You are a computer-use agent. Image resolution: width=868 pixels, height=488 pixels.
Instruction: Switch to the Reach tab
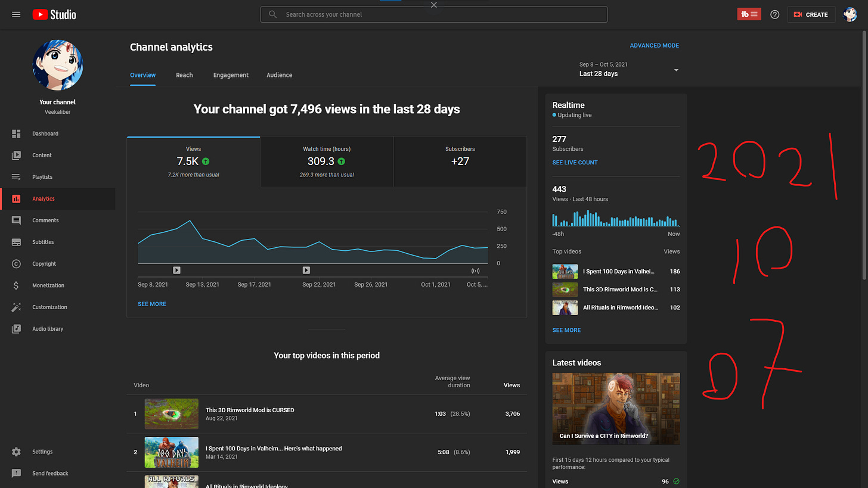coord(184,75)
